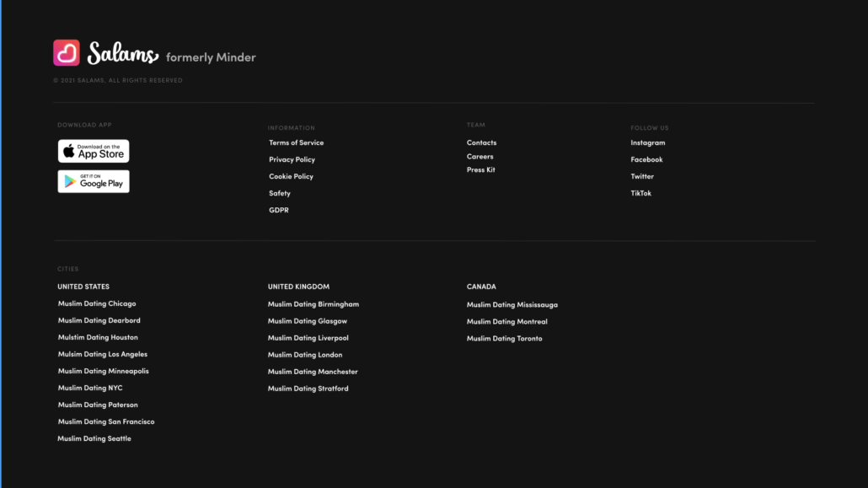Select Muslim Dating Toronto
The height and width of the screenshot is (488, 868).
(504, 338)
